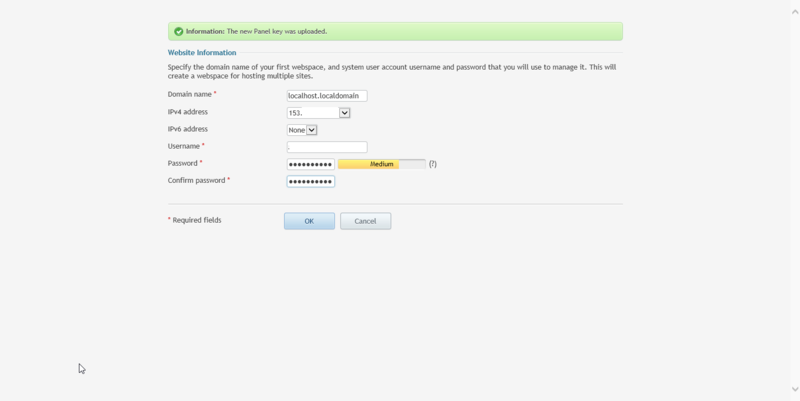Click the scrollbar down arrow
Image resolution: width=800 pixels, height=401 pixels.
pyautogui.click(x=794, y=389)
